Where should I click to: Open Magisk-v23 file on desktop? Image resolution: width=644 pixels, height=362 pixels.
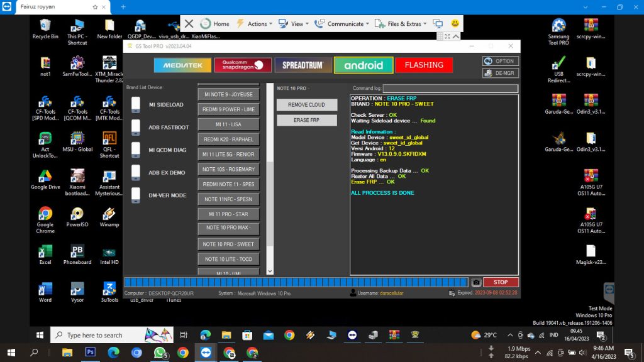[591, 255]
